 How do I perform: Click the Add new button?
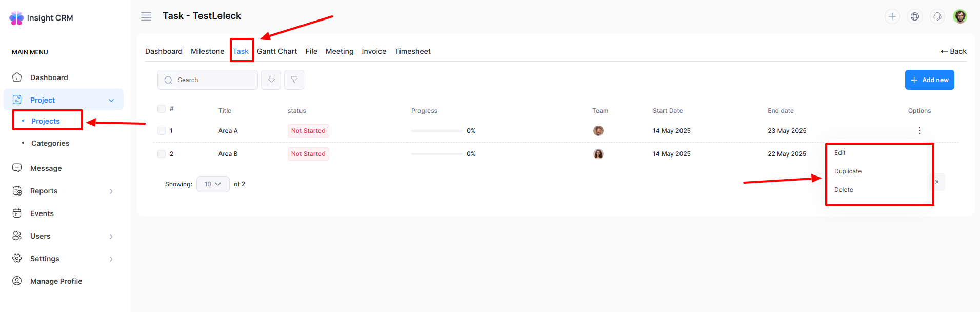point(929,80)
